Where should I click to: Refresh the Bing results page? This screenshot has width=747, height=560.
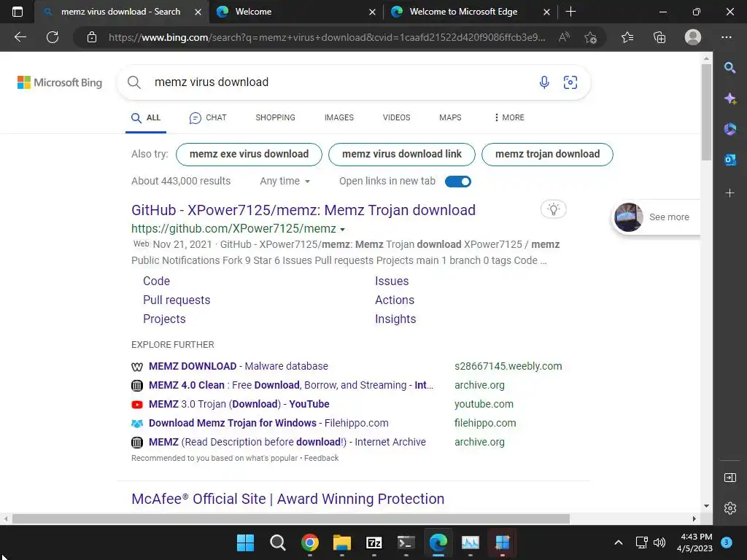pos(53,37)
